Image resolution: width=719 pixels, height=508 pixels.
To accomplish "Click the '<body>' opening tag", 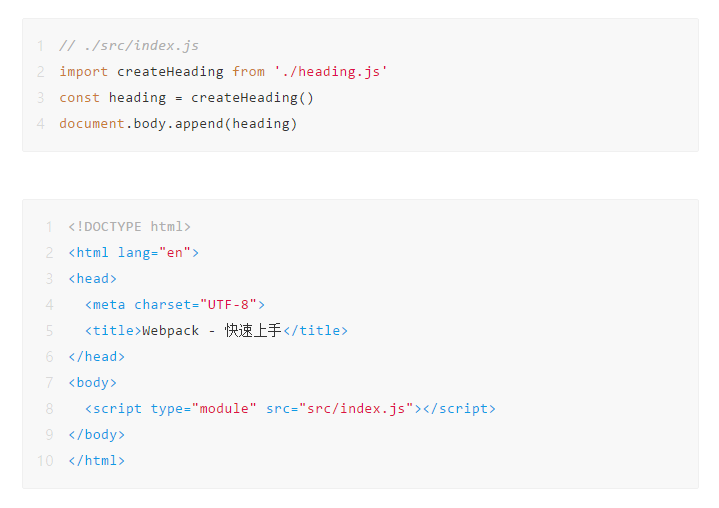I will pyautogui.click(x=92, y=383).
